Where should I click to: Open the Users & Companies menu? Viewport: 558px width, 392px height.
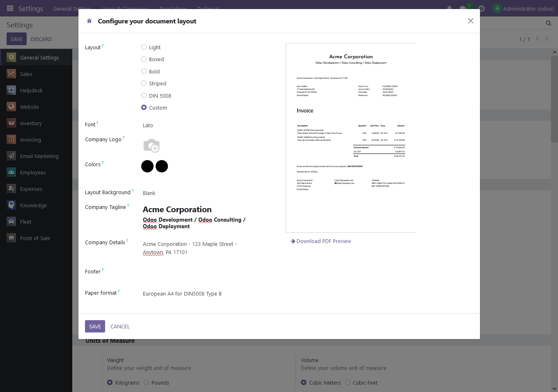point(126,8)
